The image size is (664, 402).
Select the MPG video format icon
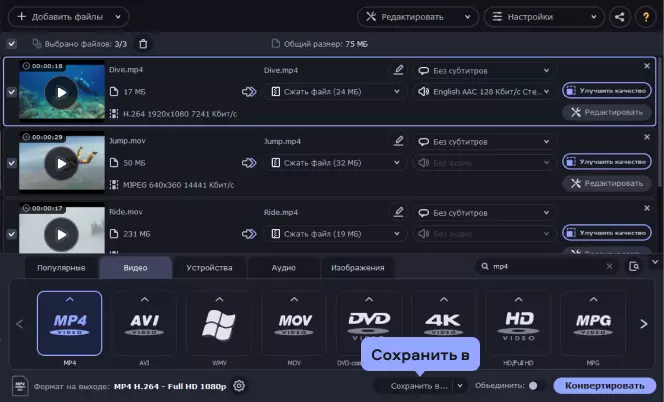pos(593,323)
